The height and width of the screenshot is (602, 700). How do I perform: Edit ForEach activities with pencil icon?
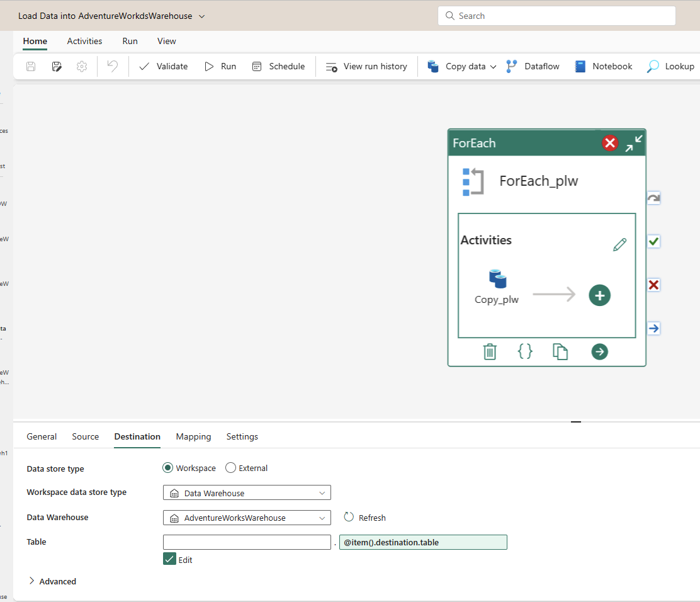point(619,245)
